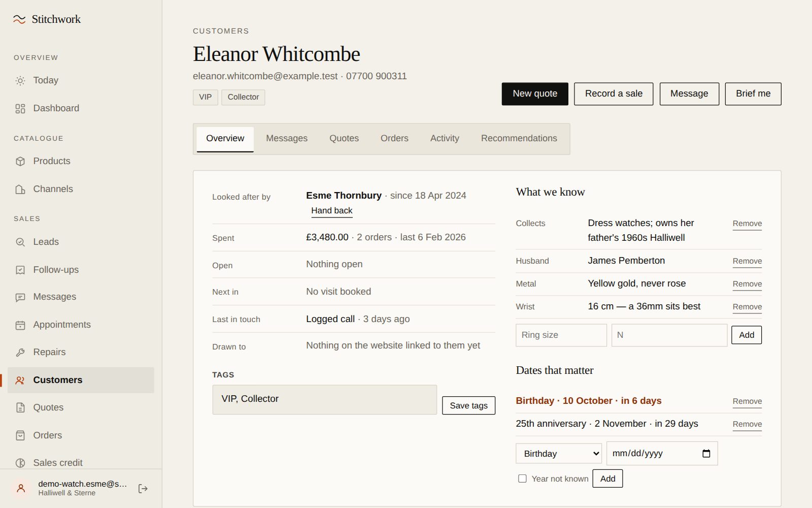The width and height of the screenshot is (812, 508).
Task: Click the Message action button
Action: 689,94
